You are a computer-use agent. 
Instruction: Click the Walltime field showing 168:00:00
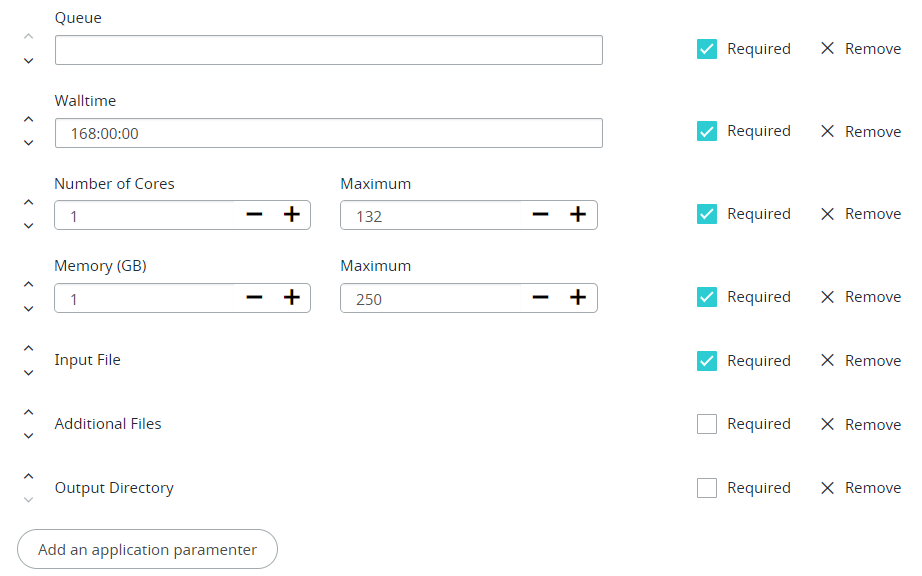point(328,133)
